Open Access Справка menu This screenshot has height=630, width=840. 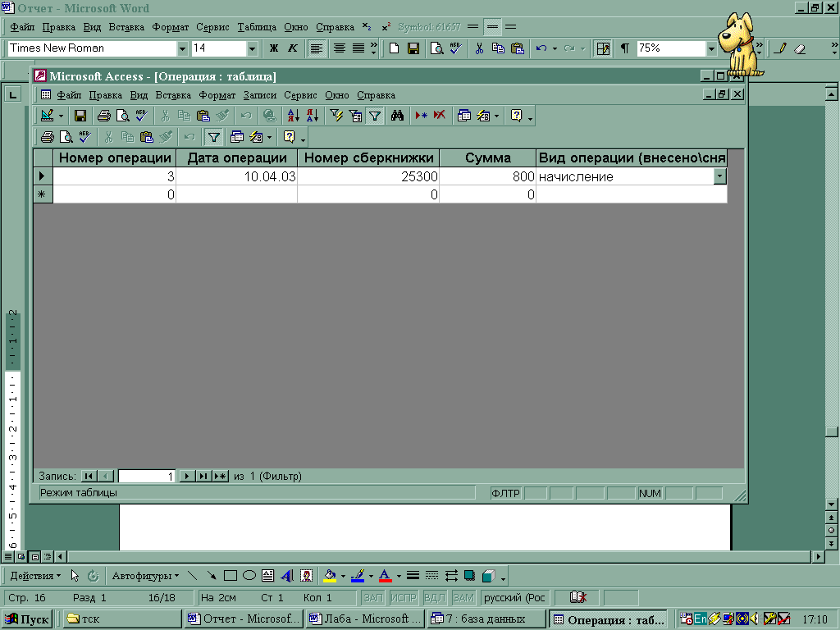[376, 95]
